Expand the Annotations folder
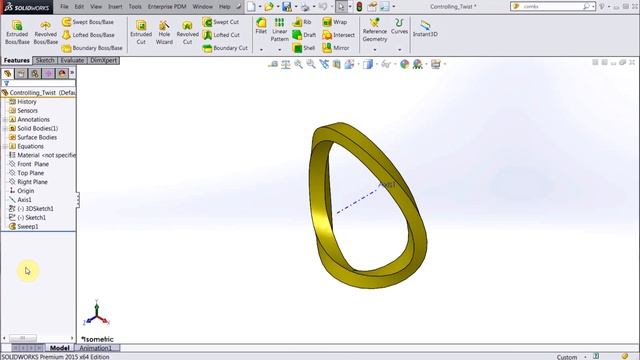The width and height of the screenshot is (640, 360). [5, 120]
